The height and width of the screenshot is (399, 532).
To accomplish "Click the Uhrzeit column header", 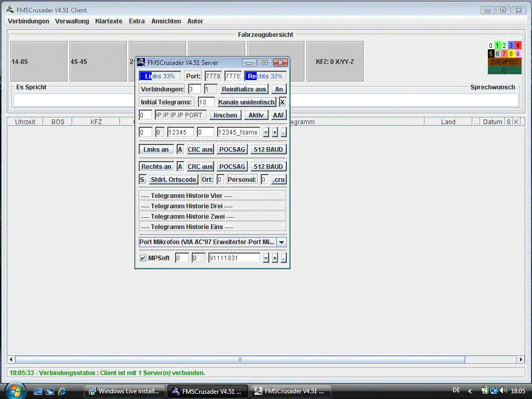I will point(25,122).
